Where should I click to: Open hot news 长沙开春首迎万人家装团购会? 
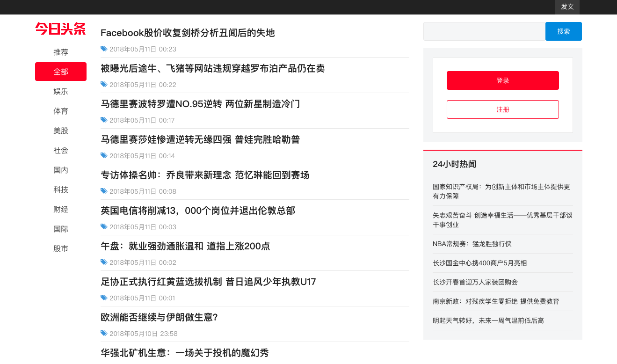[475, 282]
